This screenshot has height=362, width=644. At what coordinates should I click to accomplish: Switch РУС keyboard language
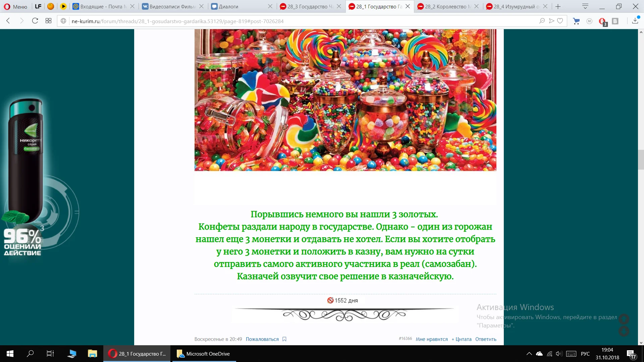click(585, 354)
